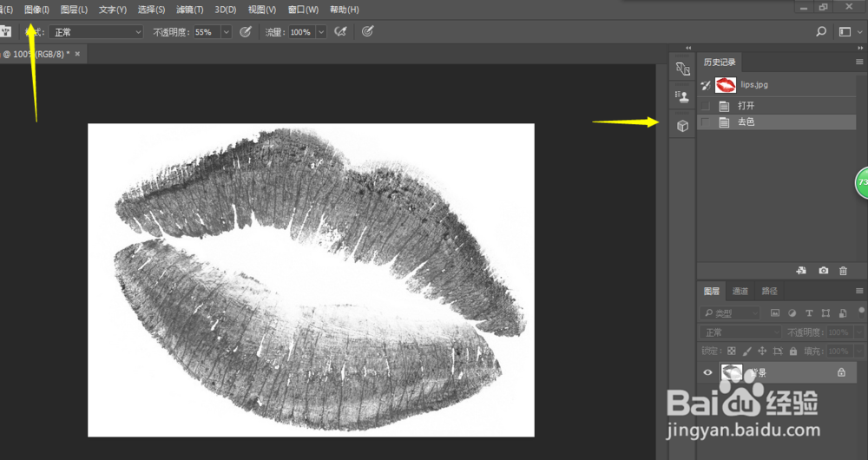Switch to the 历史记录 panel tab

pos(720,62)
